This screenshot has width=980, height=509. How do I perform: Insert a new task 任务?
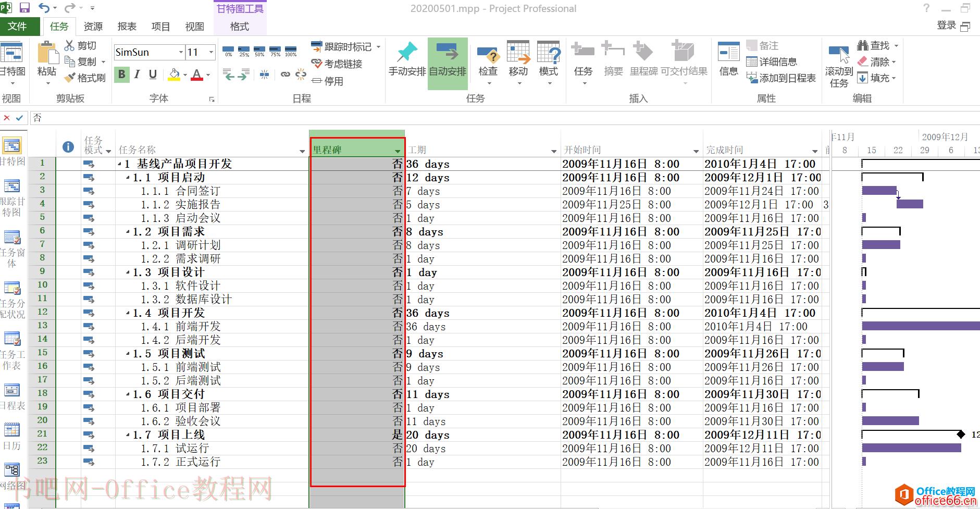[583, 61]
